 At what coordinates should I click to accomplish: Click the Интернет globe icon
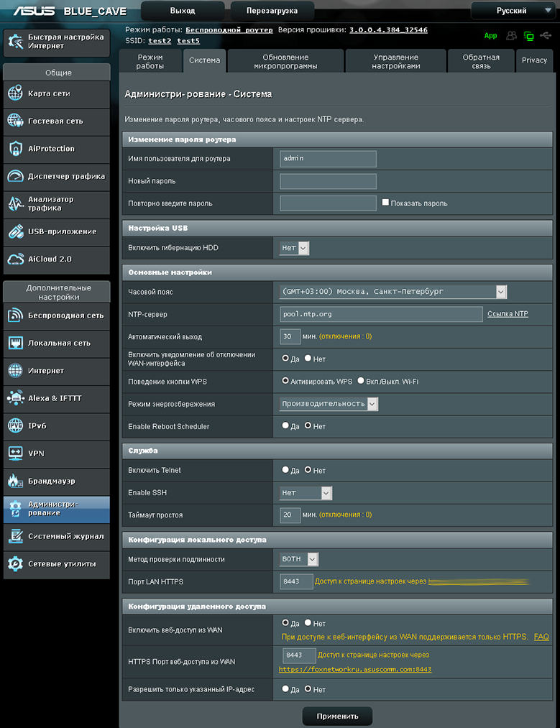pos(15,371)
